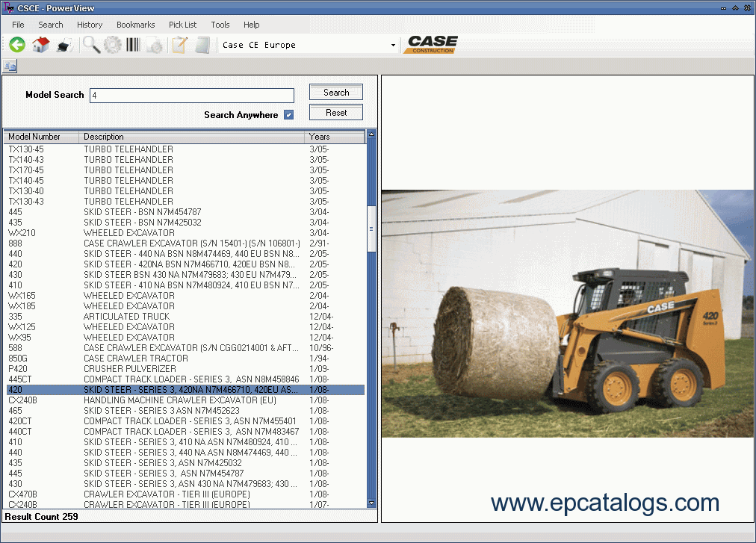
Task: Click the CSCE PowerView title bar icon
Action: (x=8, y=7)
